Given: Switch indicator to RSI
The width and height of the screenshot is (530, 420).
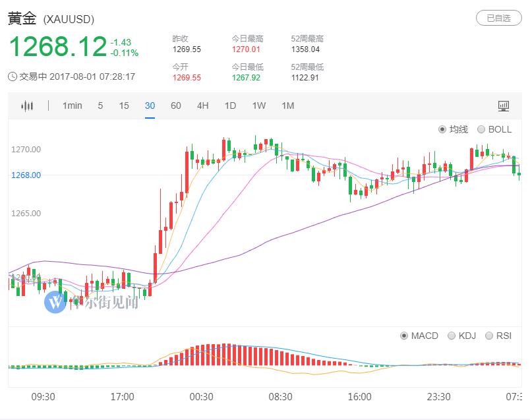Looking at the screenshot, I should [500, 336].
